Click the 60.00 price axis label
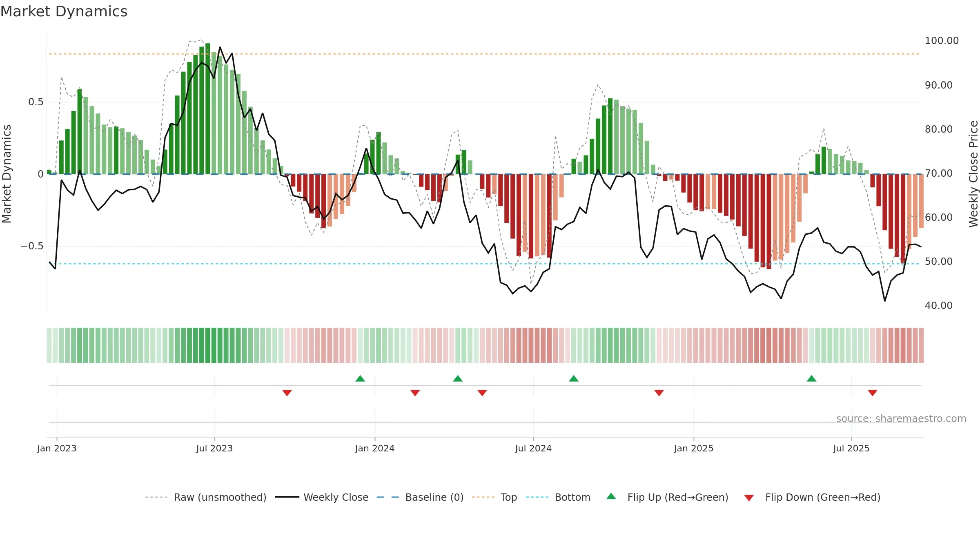 point(939,218)
